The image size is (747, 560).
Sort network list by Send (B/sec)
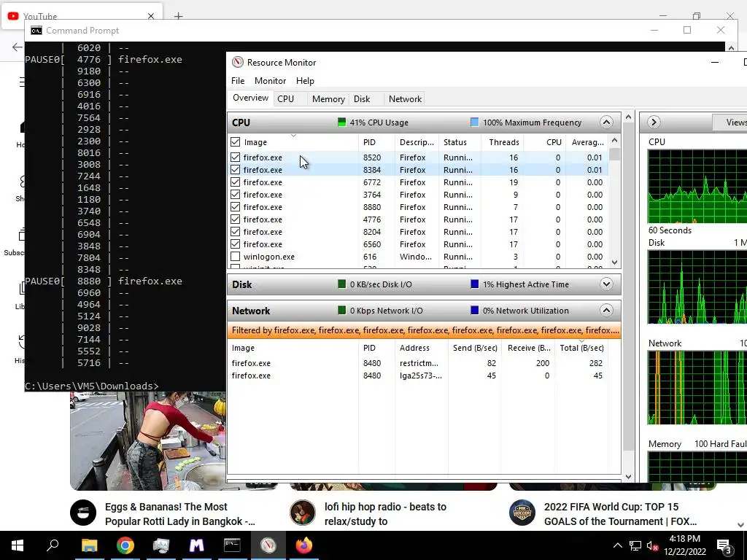coord(474,348)
